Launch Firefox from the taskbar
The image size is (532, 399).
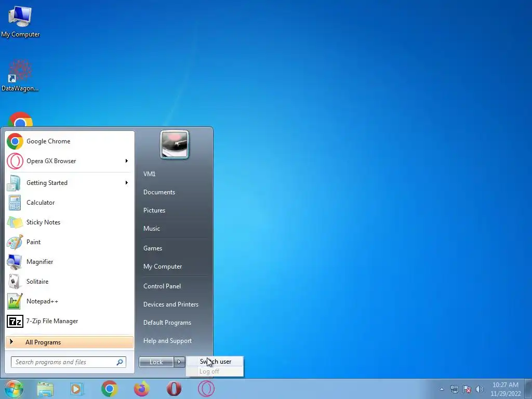141,389
